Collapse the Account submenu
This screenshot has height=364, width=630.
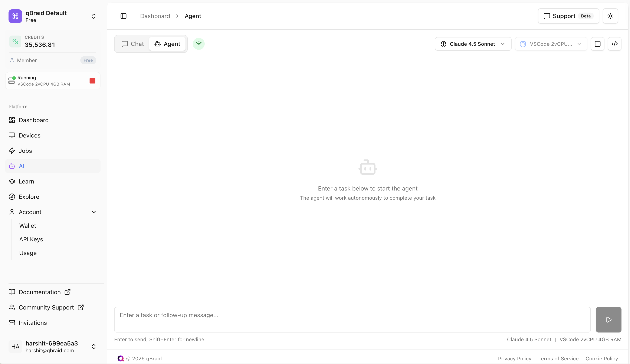[x=93, y=212]
